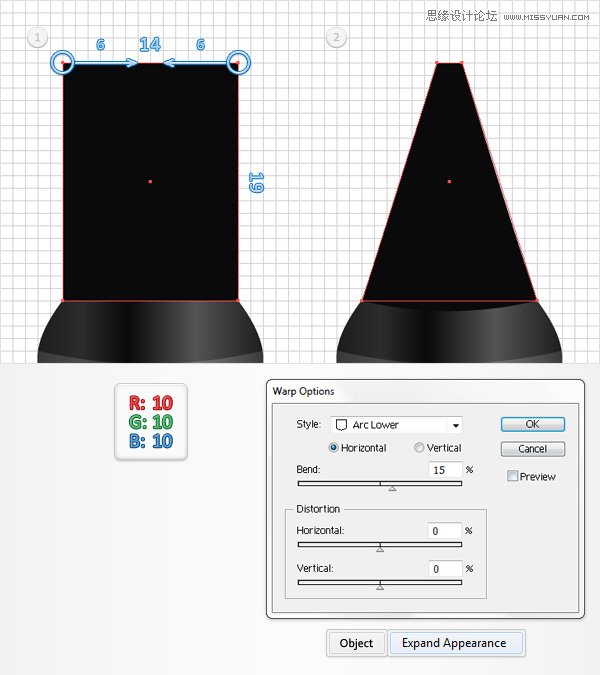Image resolution: width=600 pixels, height=675 pixels.
Task: Click the B: 10 color value
Action: pyautogui.click(x=151, y=441)
